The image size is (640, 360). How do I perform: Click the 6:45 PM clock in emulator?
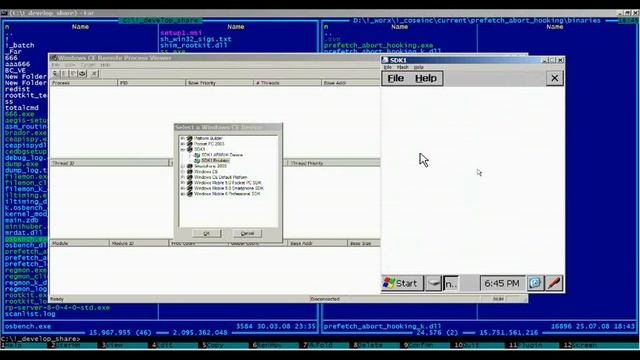pyautogui.click(x=502, y=283)
